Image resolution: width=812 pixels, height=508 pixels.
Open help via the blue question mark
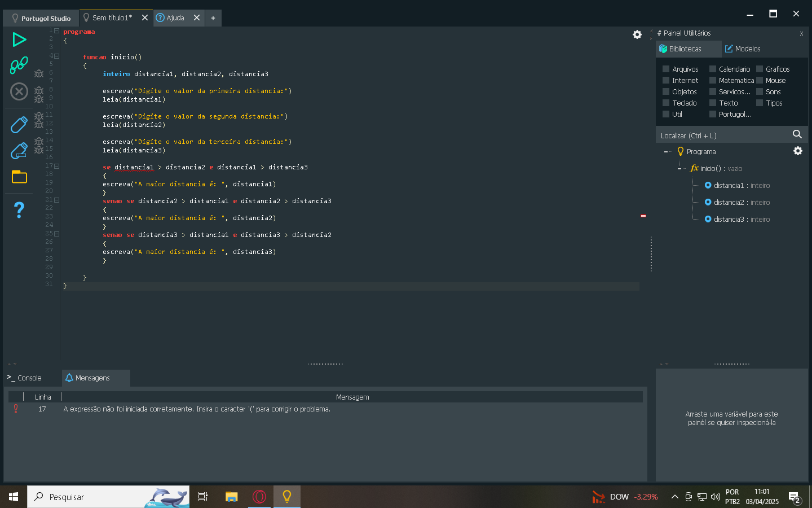(19, 210)
